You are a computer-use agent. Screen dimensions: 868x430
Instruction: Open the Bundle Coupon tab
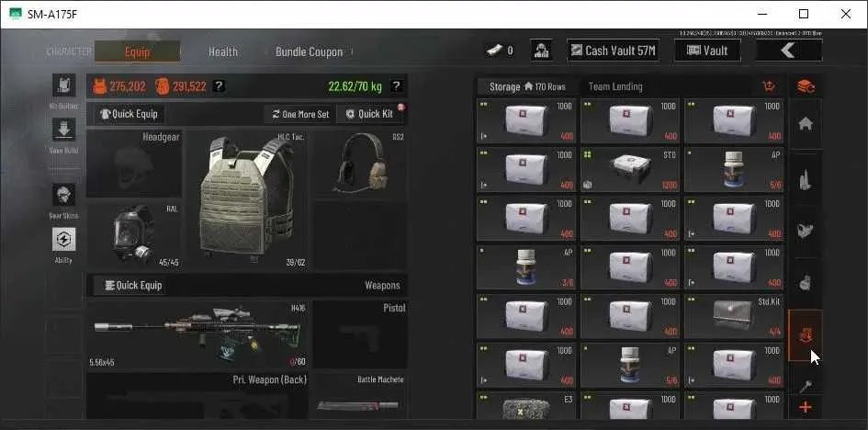[x=309, y=52]
